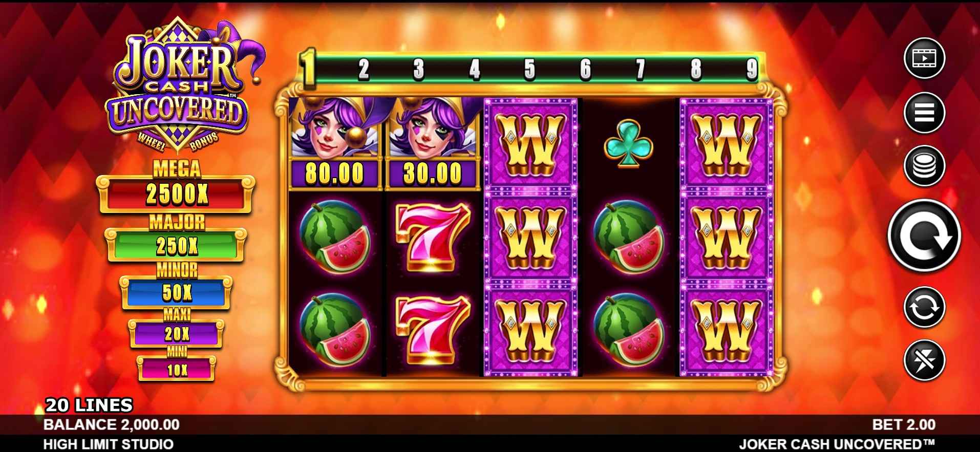Click the highlighted number 1 marker

307,68
